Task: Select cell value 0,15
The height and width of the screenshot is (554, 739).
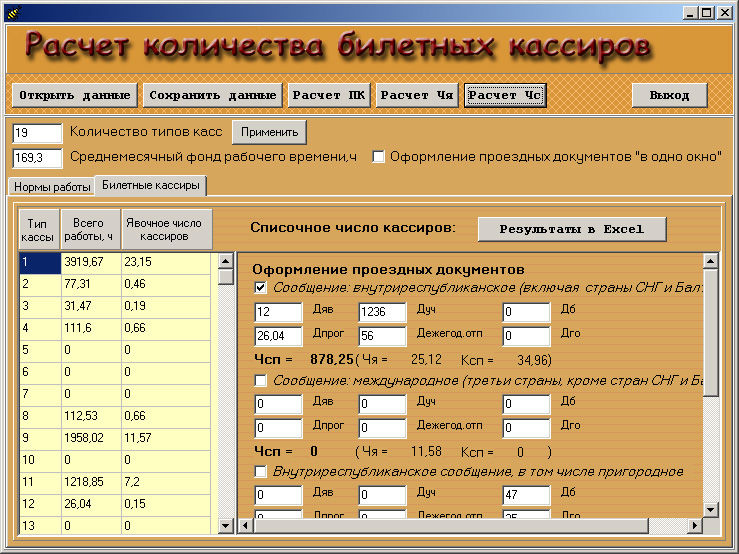Action: coord(166,505)
